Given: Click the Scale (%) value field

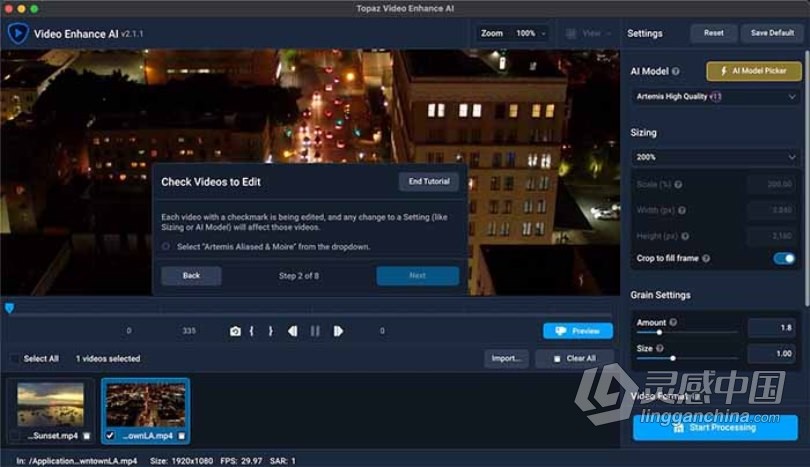Looking at the screenshot, I should [x=771, y=184].
